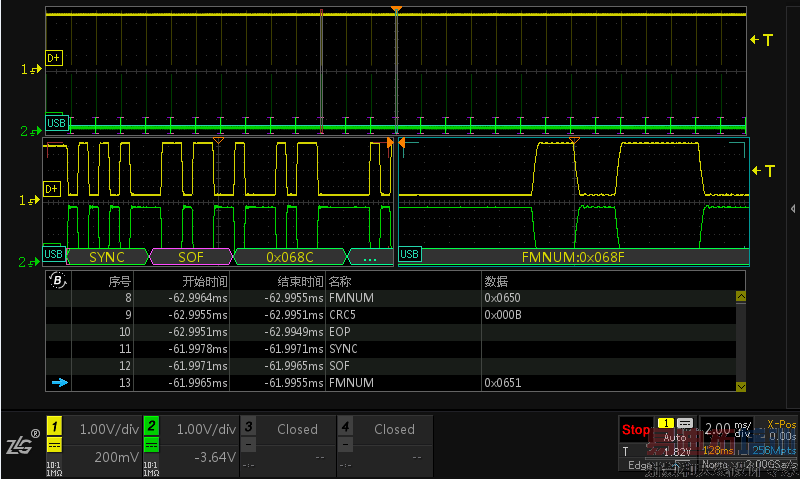The height and width of the screenshot is (479, 800).
Task: Click channel 3 Closed label
Action: (297, 430)
